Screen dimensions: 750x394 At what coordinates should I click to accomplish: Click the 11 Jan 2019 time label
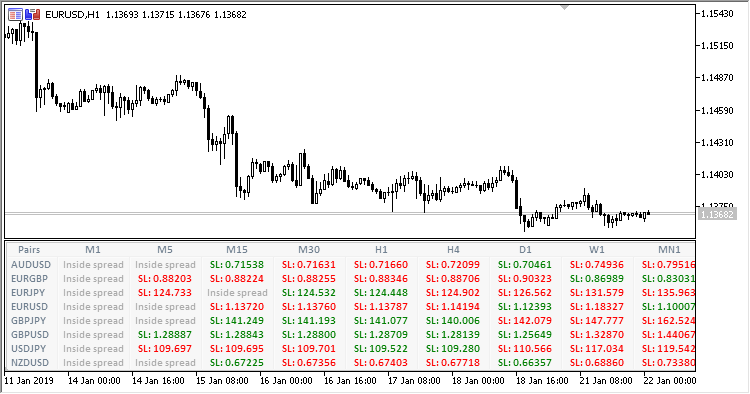coord(29,381)
